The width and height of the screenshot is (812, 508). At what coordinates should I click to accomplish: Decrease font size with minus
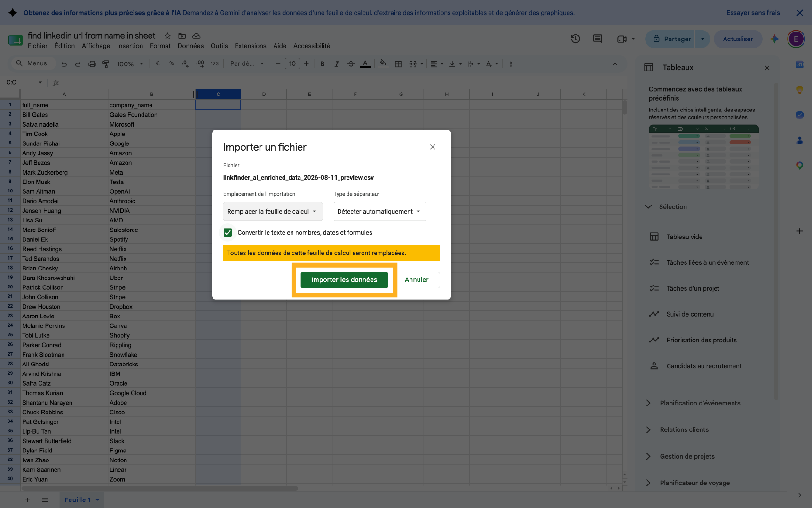pyautogui.click(x=278, y=64)
